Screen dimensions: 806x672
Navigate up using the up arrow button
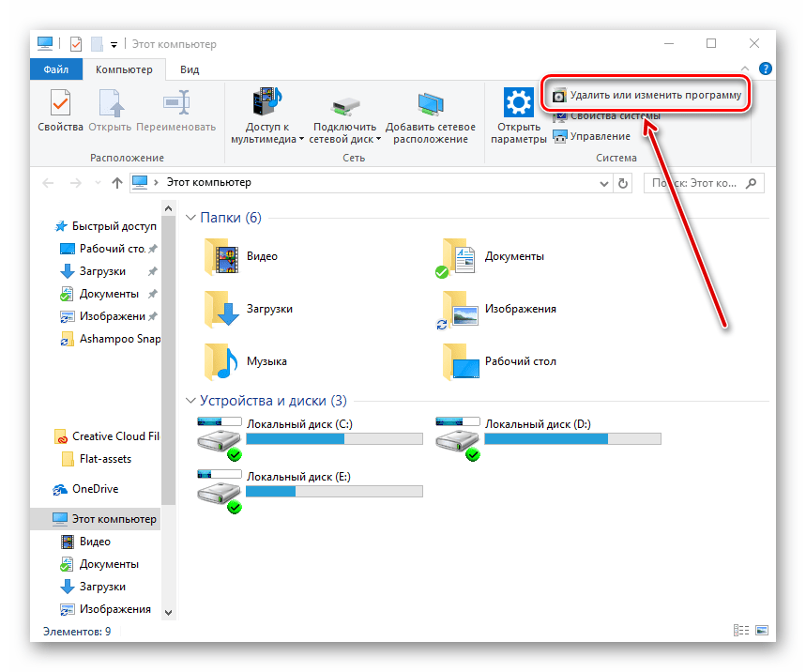(117, 183)
